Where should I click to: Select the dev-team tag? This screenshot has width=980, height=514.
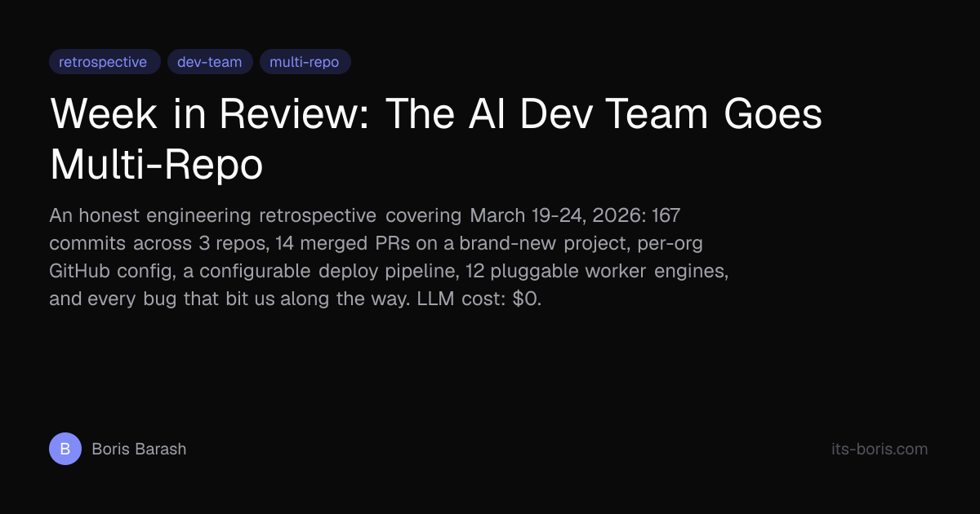click(x=210, y=62)
